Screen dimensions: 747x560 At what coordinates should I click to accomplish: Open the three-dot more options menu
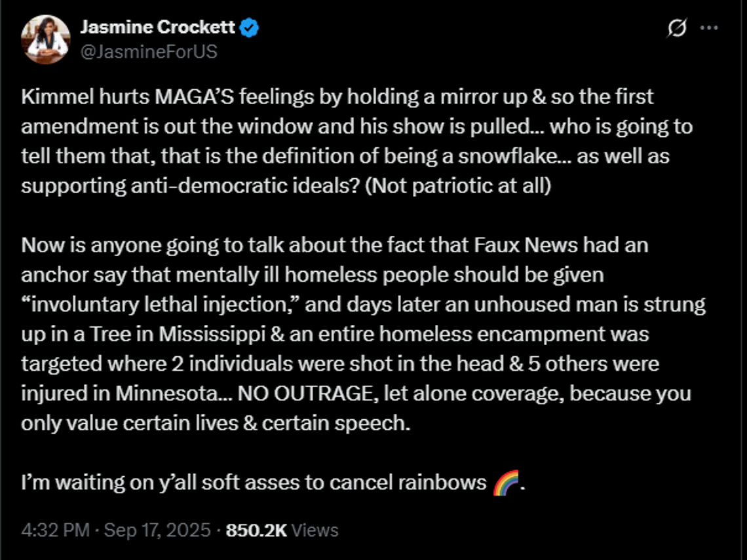pos(709,28)
